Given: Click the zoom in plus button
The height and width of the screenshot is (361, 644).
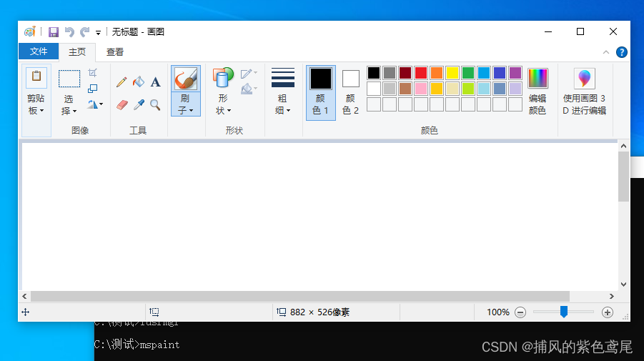Looking at the screenshot, I should click(608, 312).
